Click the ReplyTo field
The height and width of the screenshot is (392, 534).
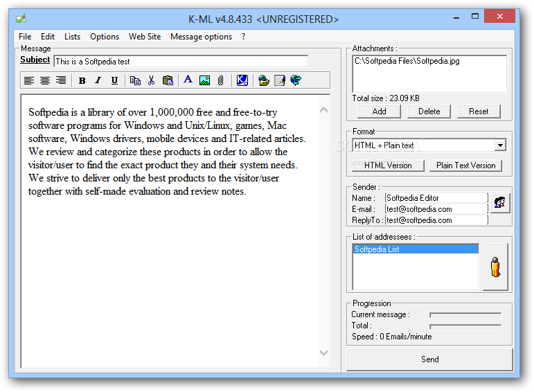tap(436, 220)
